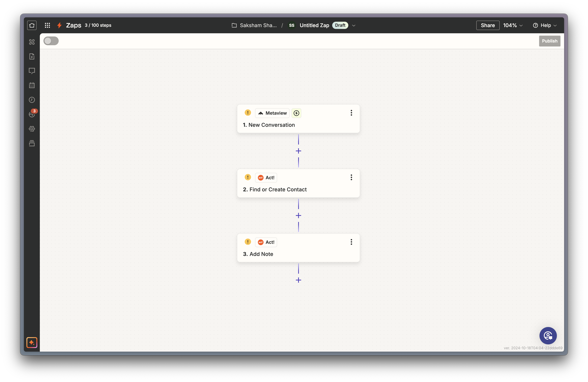Open the status icon with badge 3
This screenshot has width=588, height=382.
pyautogui.click(x=32, y=114)
